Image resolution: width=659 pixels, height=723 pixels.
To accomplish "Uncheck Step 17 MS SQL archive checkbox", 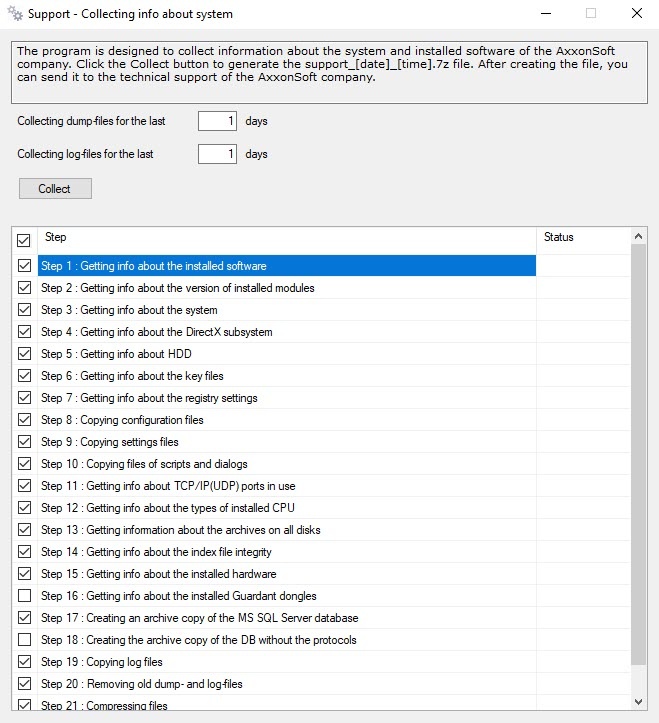I will [24, 618].
